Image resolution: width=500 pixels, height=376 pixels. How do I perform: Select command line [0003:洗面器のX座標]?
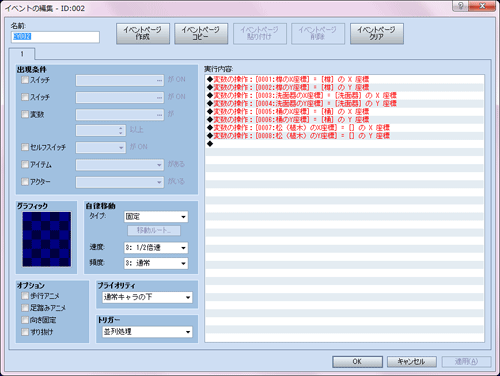tap(344, 95)
